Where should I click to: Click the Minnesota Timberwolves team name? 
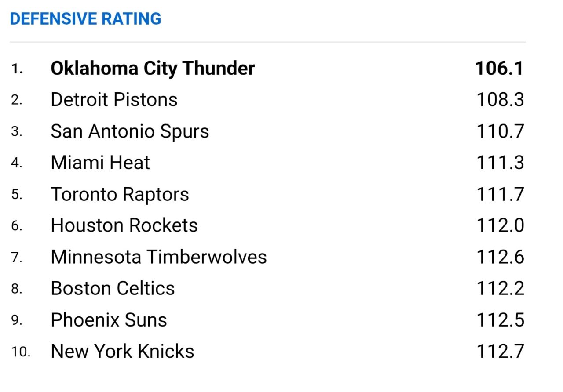(158, 257)
